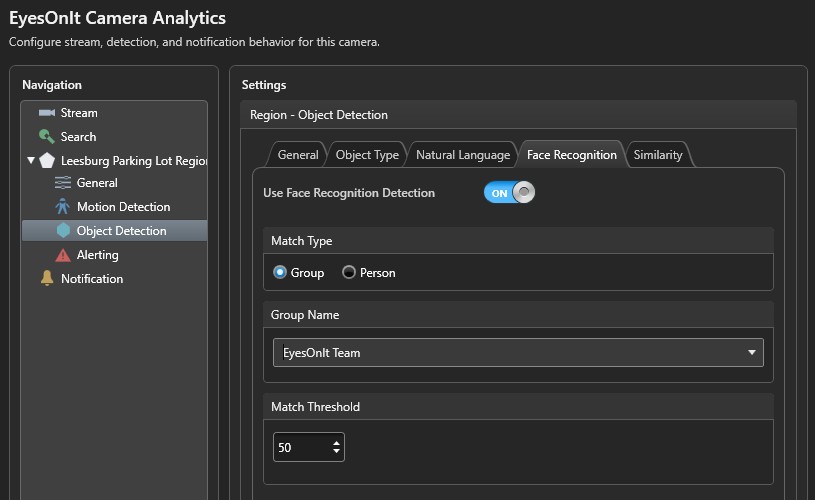The height and width of the screenshot is (500, 815).
Task: Turn off Use Face Recognition Detection toggle
Action: click(509, 193)
